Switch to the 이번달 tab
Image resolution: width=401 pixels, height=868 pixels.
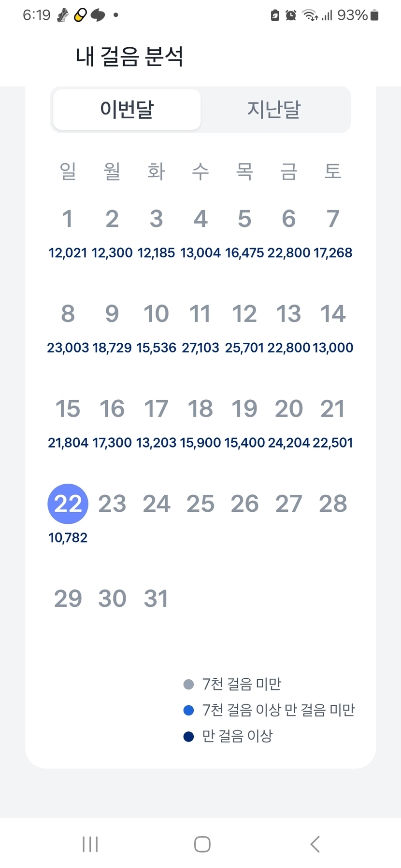tap(127, 110)
